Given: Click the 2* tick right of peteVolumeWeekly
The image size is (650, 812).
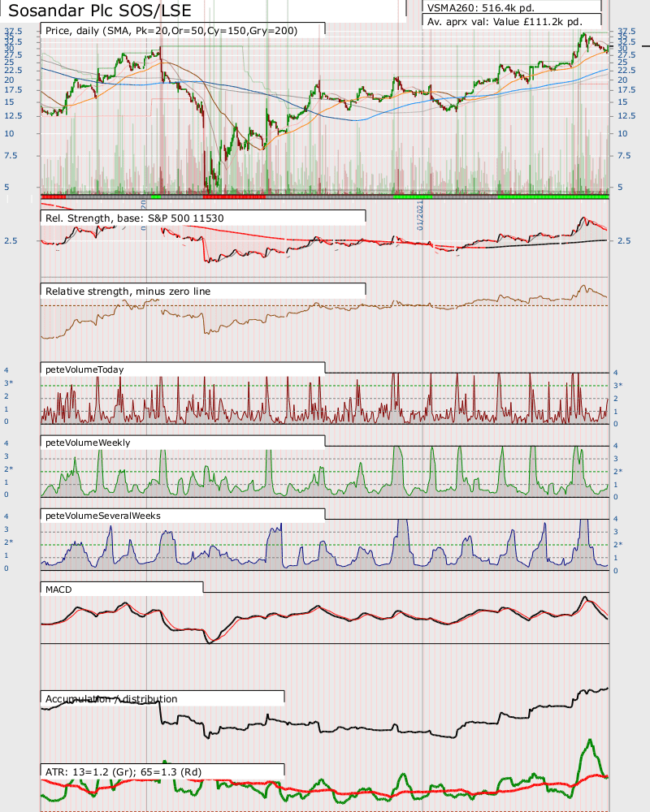Looking at the screenshot, I should tap(617, 471).
